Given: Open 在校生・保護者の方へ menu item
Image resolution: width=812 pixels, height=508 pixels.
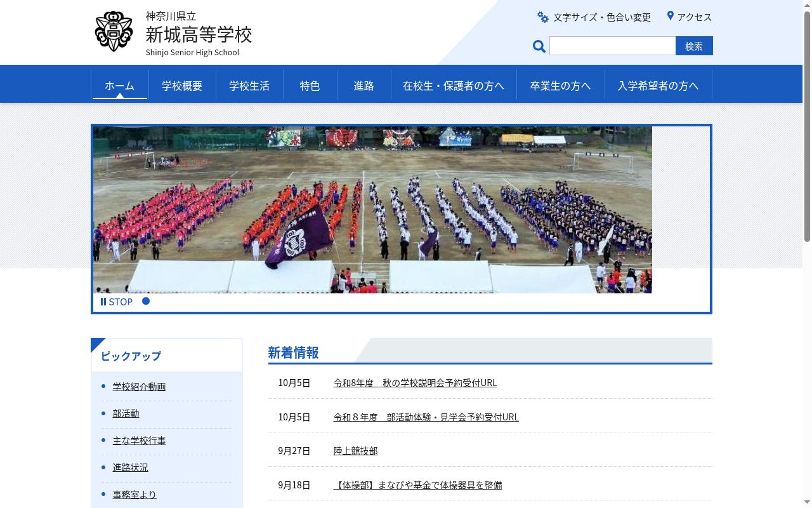Looking at the screenshot, I should (x=454, y=85).
